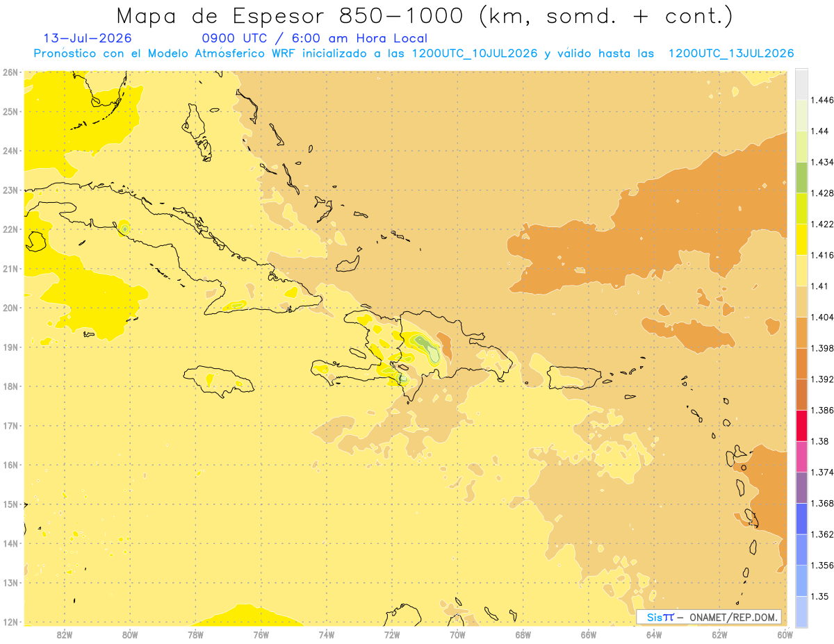This screenshot has width=834, height=644.
Task: Select the latitude label '18N'
Action: pos(10,386)
